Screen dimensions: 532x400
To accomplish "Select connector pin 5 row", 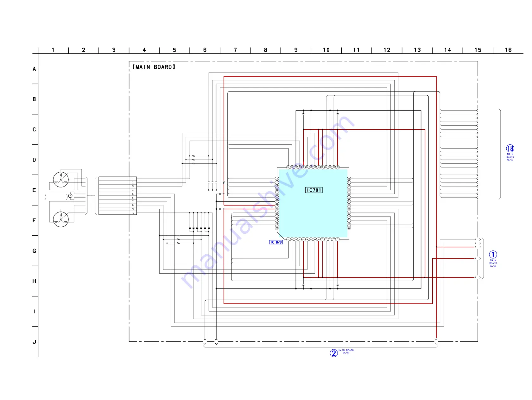I will (x=117, y=194).
